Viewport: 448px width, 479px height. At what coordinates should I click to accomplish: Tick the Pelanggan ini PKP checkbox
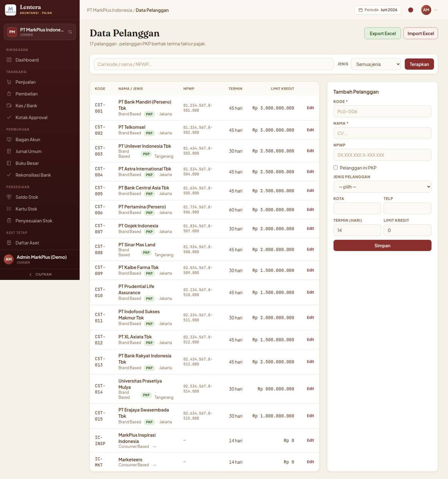coord(336,168)
